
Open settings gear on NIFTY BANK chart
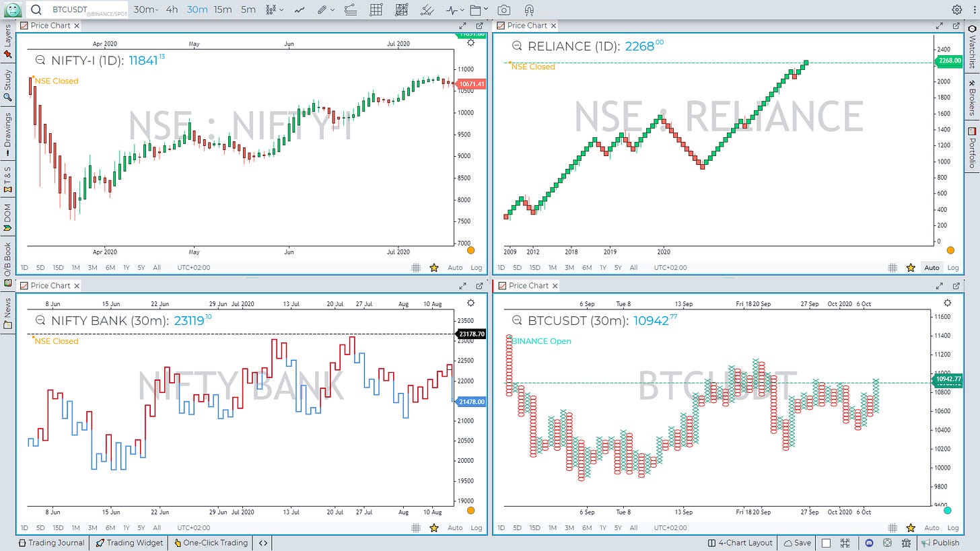(x=470, y=303)
